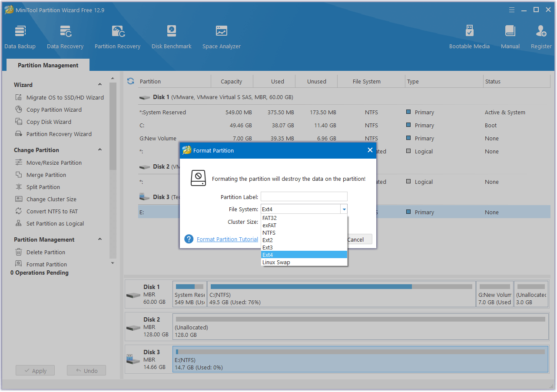Click the Undo button

(x=86, y=371)
